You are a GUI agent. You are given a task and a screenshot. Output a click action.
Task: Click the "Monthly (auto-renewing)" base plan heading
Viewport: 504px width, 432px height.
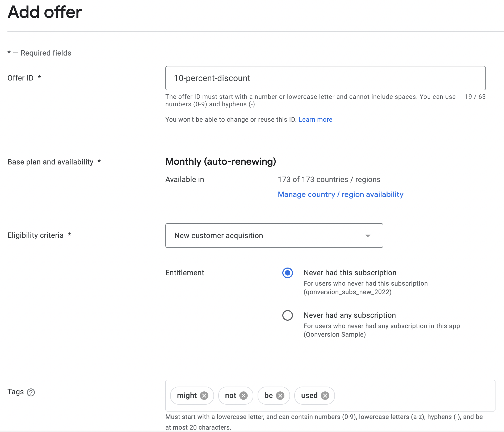click(x=221, y=162)
